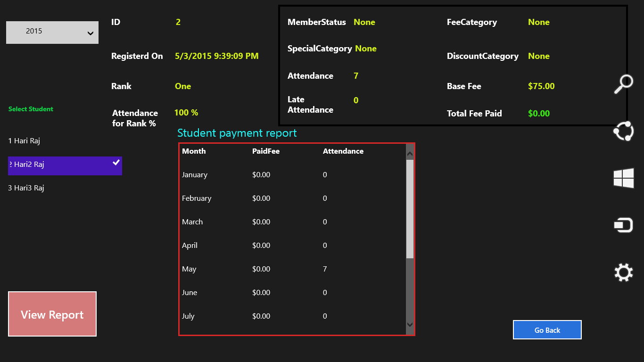Click the payment report scrollbar thumb
This screenshot has width=644, height=362.
pyautogui.click(x=410, y=208)
